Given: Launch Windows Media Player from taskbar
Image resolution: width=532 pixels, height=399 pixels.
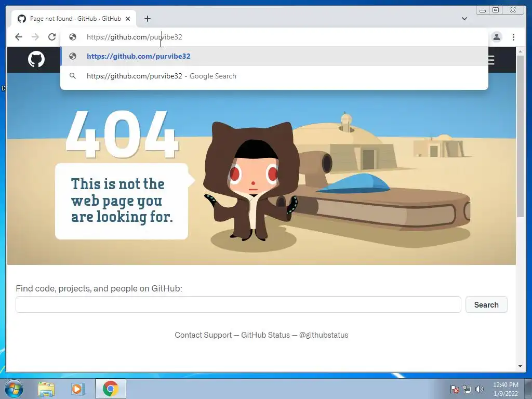Looking at the screenshot, I should click(x=78, y=389).
